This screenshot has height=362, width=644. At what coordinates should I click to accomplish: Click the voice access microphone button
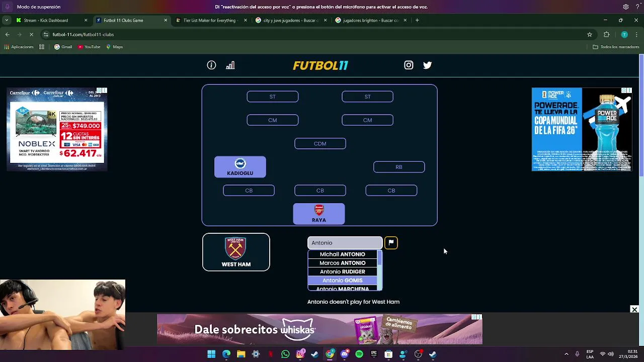[7, 7]
